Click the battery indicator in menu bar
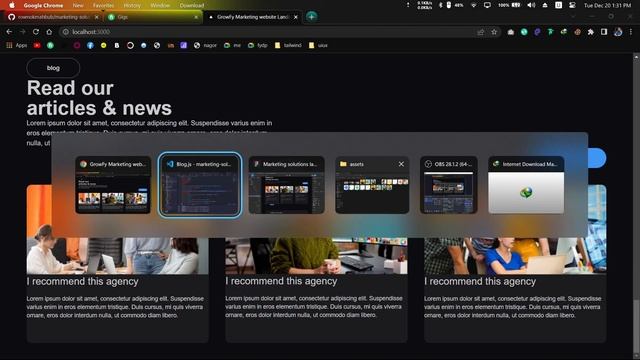This screenshot has width=640, height=360. (x=509, y=5)
